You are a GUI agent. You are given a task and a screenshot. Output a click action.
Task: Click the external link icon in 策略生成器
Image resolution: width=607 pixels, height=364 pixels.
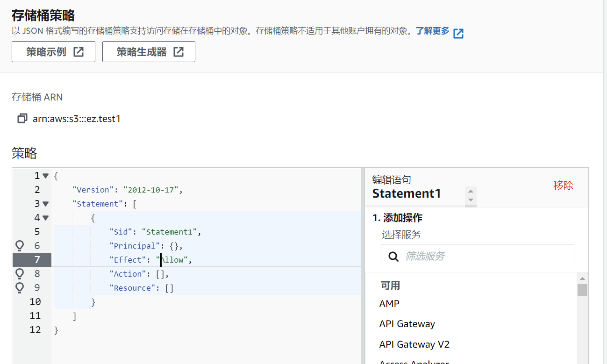pos(179,52)
